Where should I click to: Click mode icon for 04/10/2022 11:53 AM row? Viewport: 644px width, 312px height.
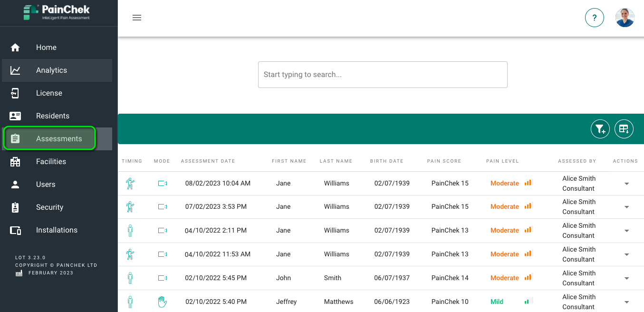[163, 254]
